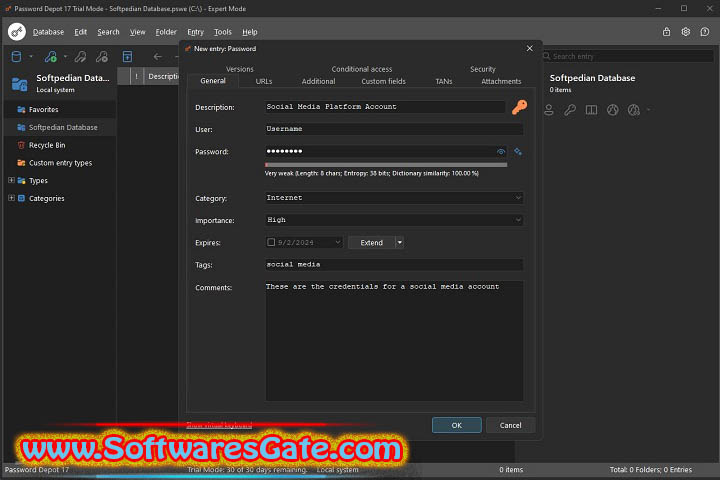
Task: Switch to the Versions tab
Action: point(240,69)
